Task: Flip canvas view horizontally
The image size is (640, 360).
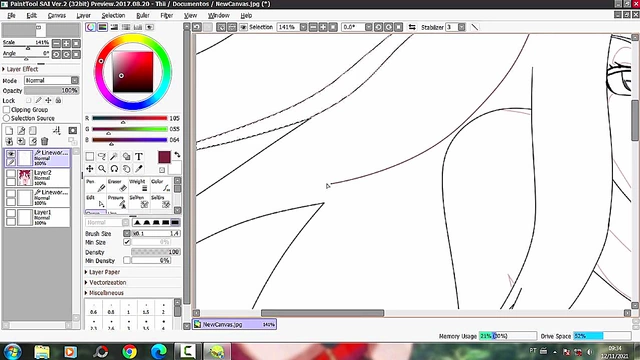Action: point(412,27)
